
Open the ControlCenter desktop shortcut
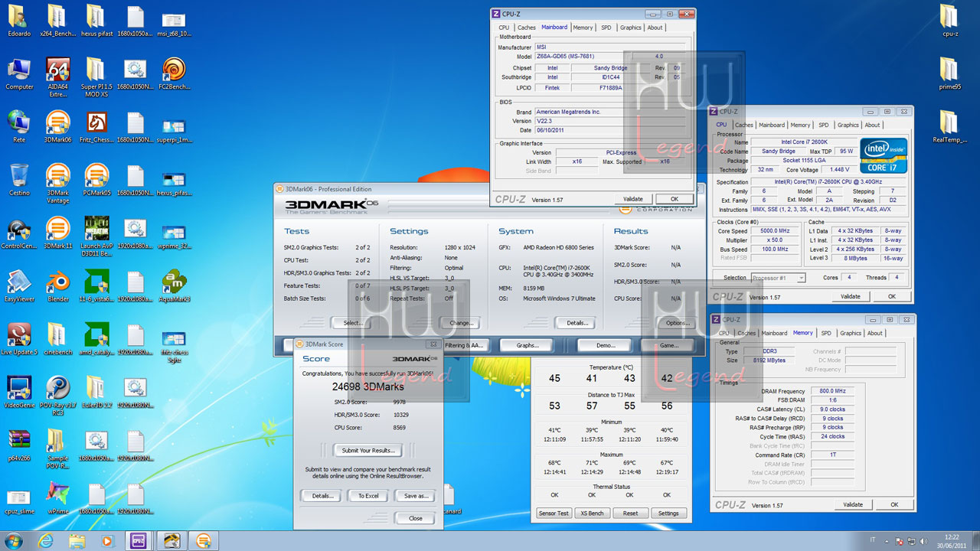tap(19, 233)
